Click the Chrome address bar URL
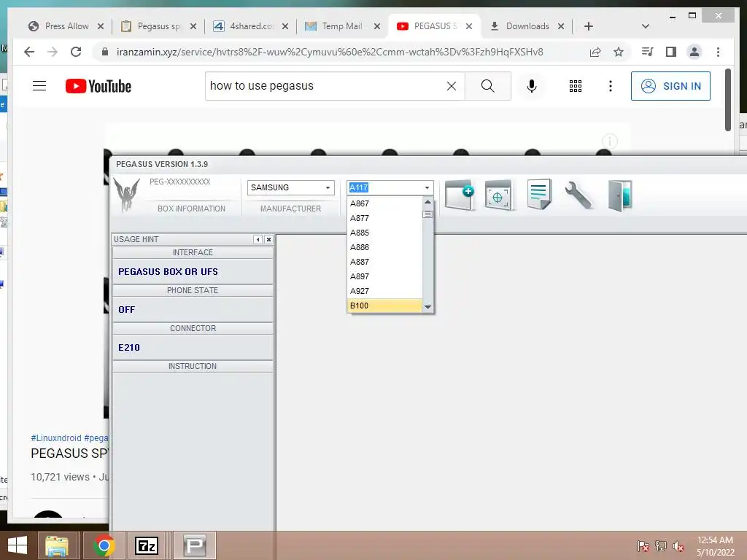This screenshot has width=747, height=560. click(330, 52)
